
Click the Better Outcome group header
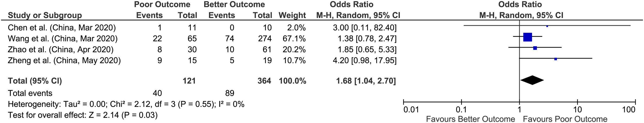[234, 4]
